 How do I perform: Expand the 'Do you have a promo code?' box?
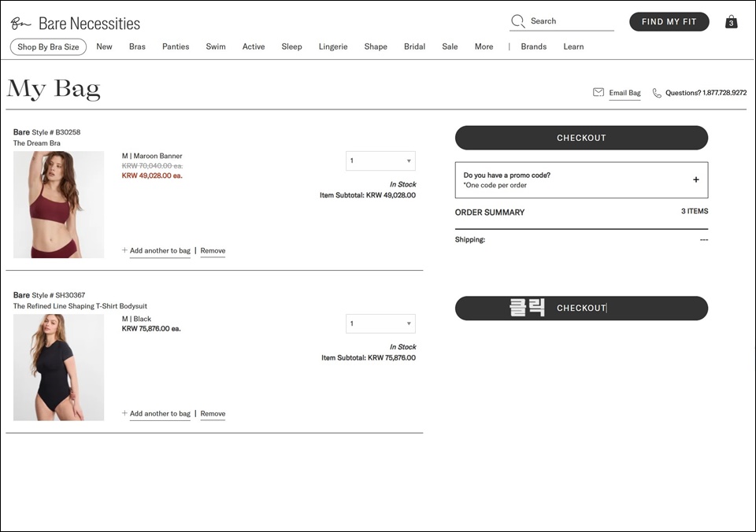581,179
